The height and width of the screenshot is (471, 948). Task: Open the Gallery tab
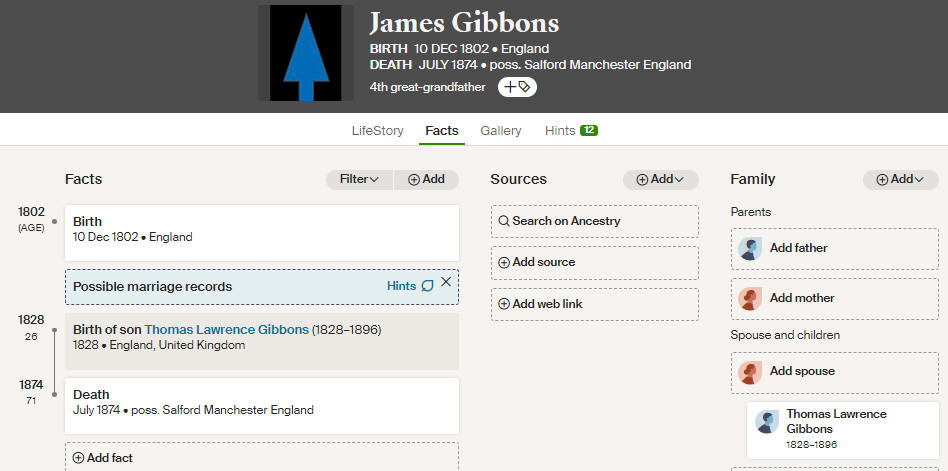[x=501, y=131]
